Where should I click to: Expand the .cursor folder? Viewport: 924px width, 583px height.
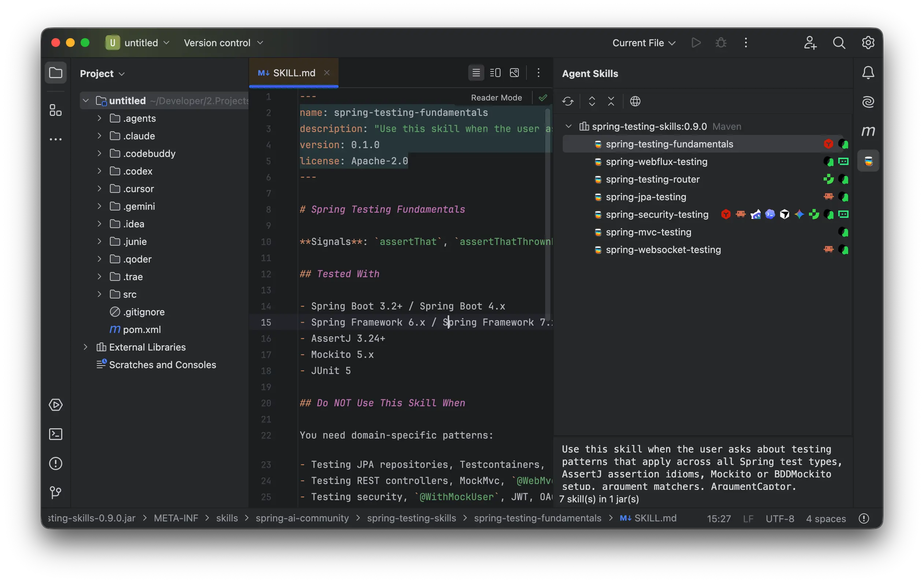(99, 188)
